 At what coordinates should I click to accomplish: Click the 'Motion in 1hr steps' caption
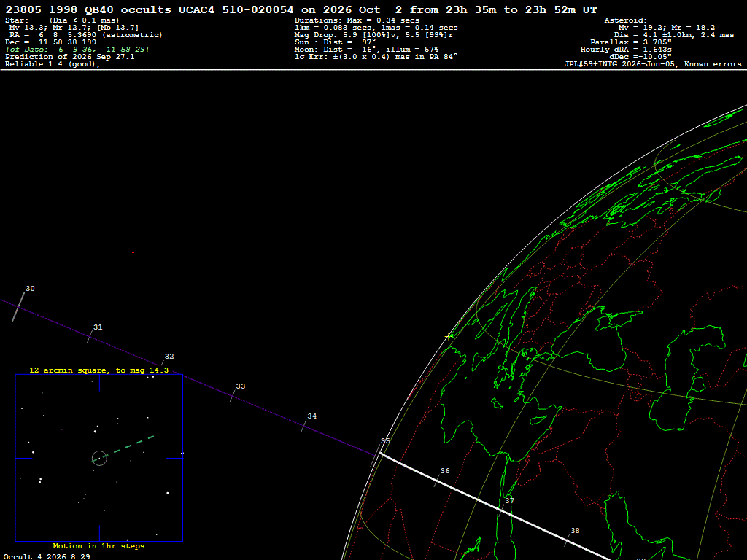point(98,545)
